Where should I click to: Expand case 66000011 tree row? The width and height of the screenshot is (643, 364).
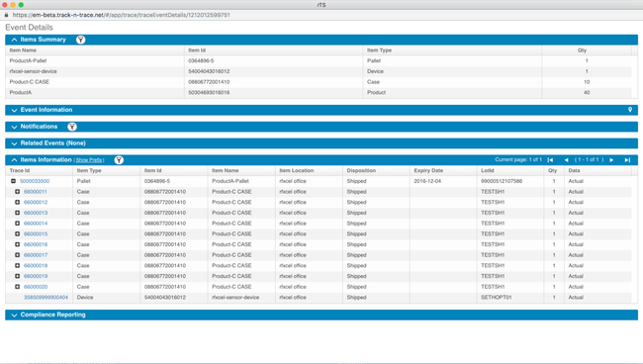(x=17, y=192)
